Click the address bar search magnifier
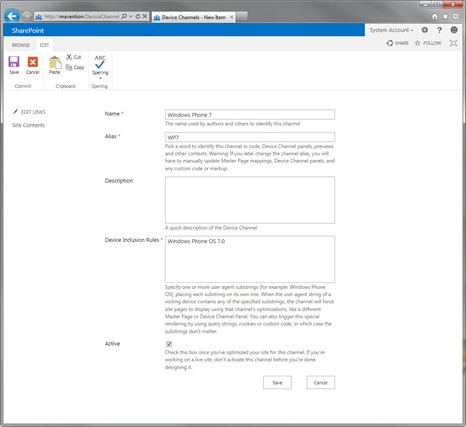Viewport: 466px width, 427px height. tap(124, 16)
